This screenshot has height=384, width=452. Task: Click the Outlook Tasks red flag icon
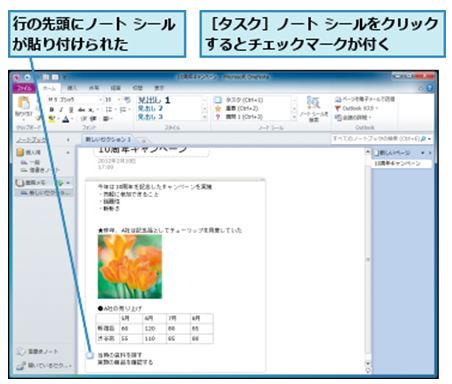pyautogui.click(x=338, y=108)
